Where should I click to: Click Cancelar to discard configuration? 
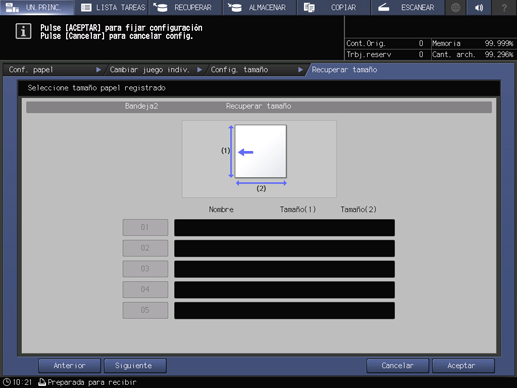click(397, 366)
